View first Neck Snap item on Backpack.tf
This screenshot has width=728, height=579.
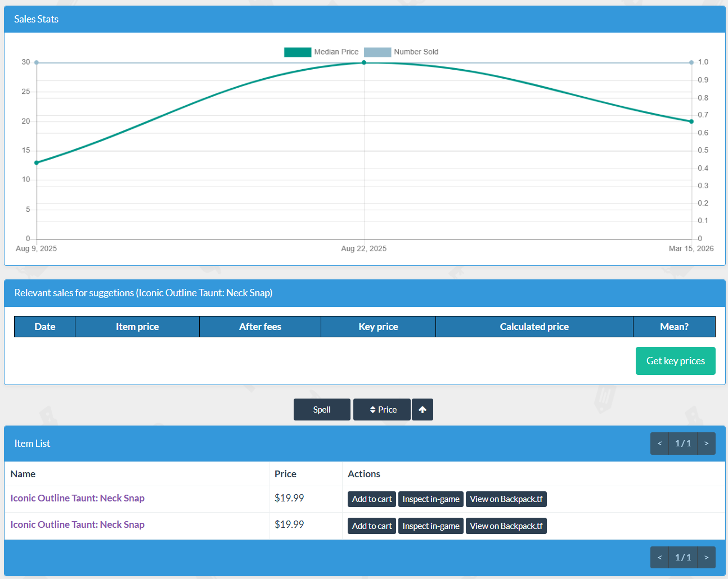click(x=506, y=499)
